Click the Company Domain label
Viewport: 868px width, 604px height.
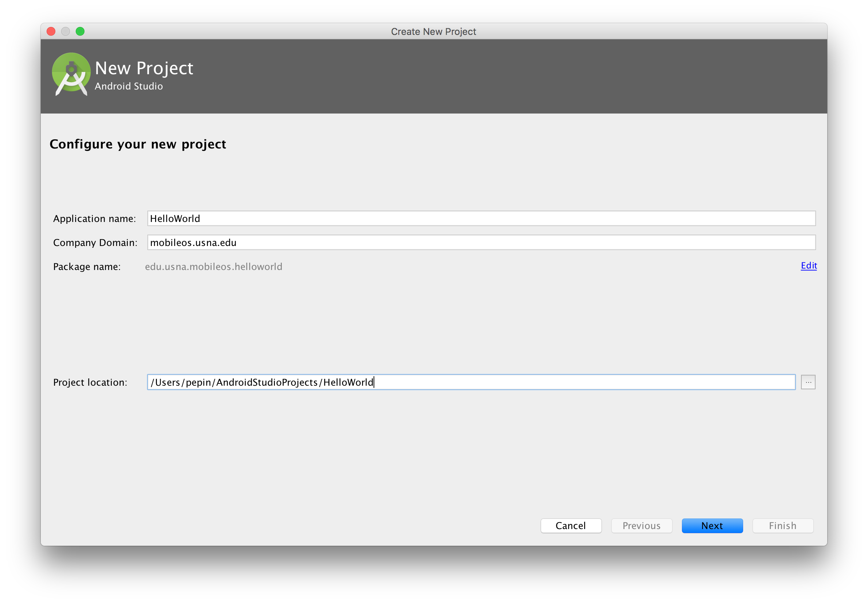[95, 242]
